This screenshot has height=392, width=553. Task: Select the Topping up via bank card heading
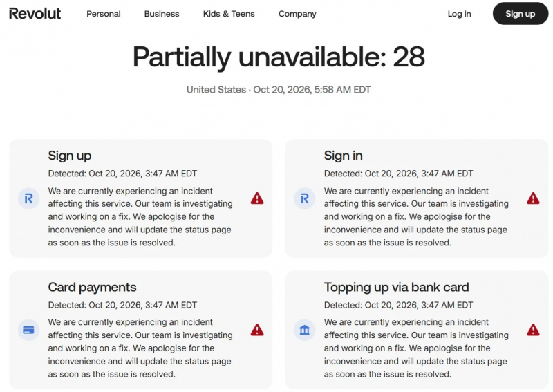(396, 287)
